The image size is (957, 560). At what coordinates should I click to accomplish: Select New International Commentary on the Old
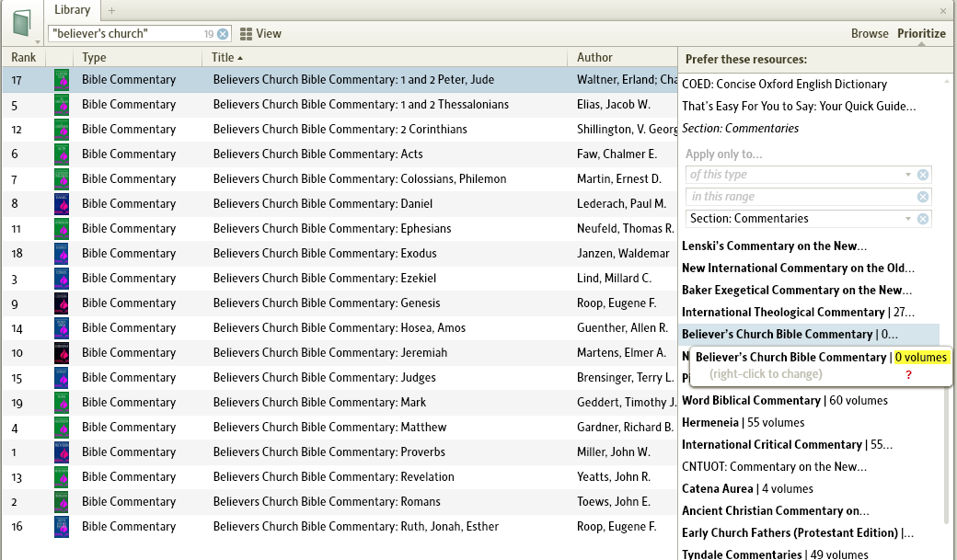click(798, 269)
